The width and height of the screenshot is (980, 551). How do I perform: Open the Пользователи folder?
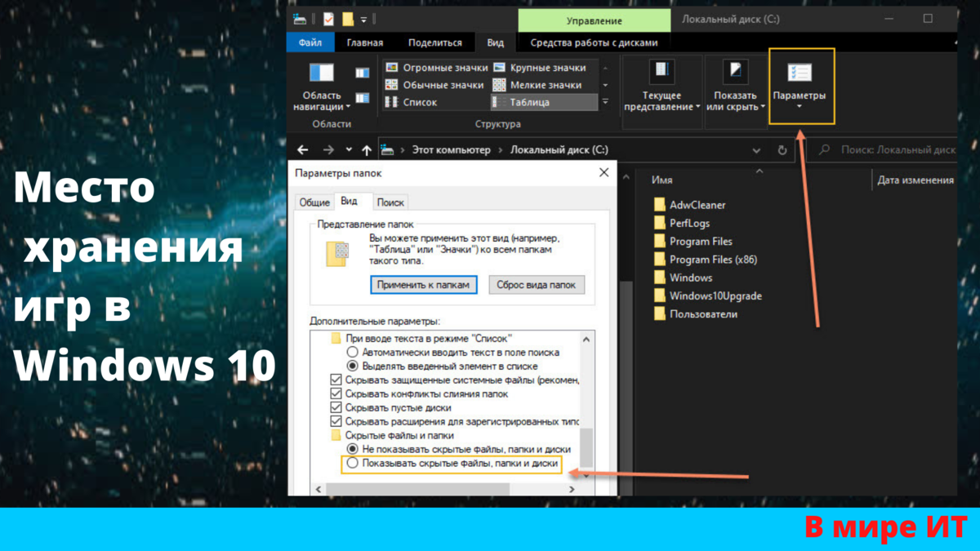696,314
